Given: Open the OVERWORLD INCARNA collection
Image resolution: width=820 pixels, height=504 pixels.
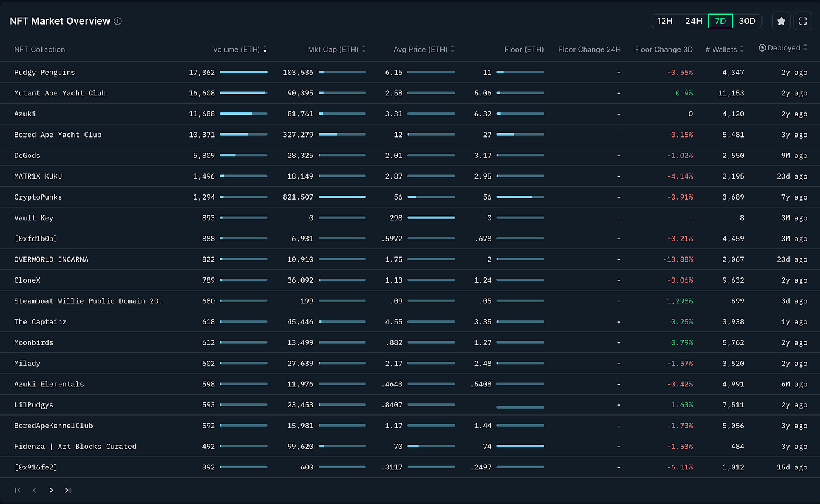Looking at the screenshot, I should point(52,259).
